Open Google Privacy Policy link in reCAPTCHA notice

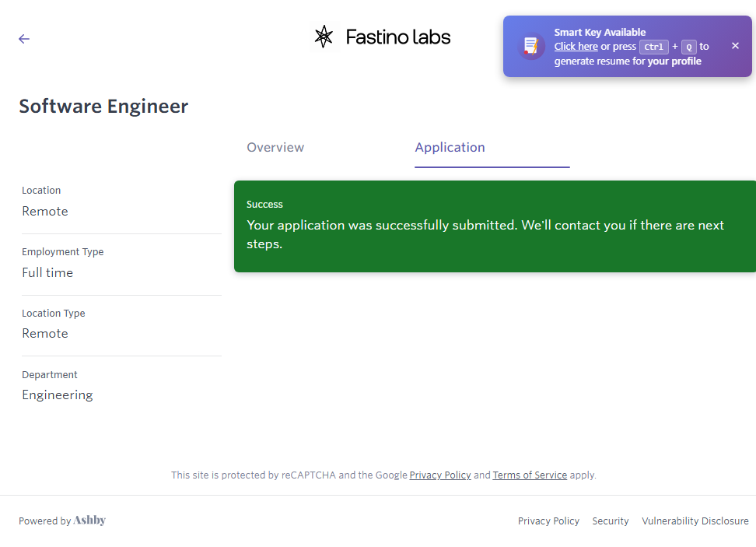click(440, 475)
